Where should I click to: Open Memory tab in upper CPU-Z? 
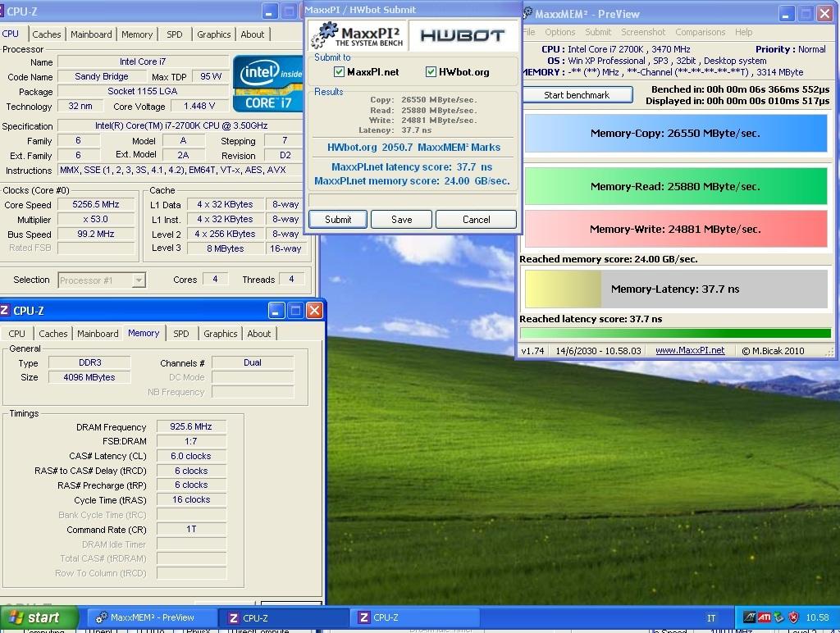tap(137, 34)
